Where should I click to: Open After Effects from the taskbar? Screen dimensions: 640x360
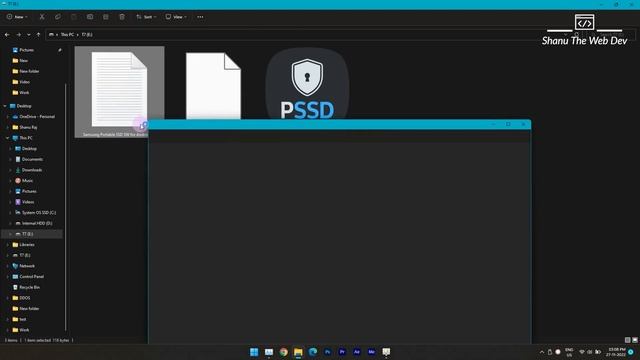pos(357,352)
